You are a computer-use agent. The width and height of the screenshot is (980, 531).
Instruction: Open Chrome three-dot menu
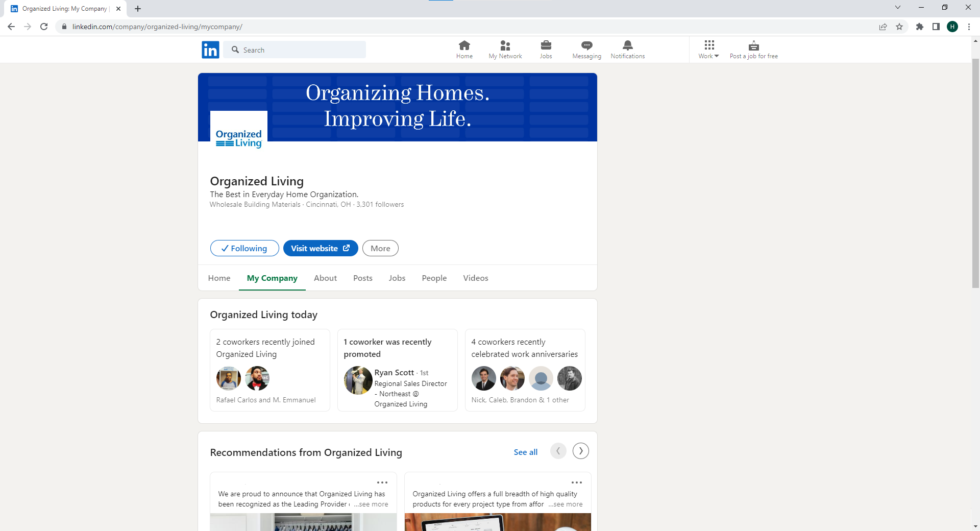(x=969, y=27)
